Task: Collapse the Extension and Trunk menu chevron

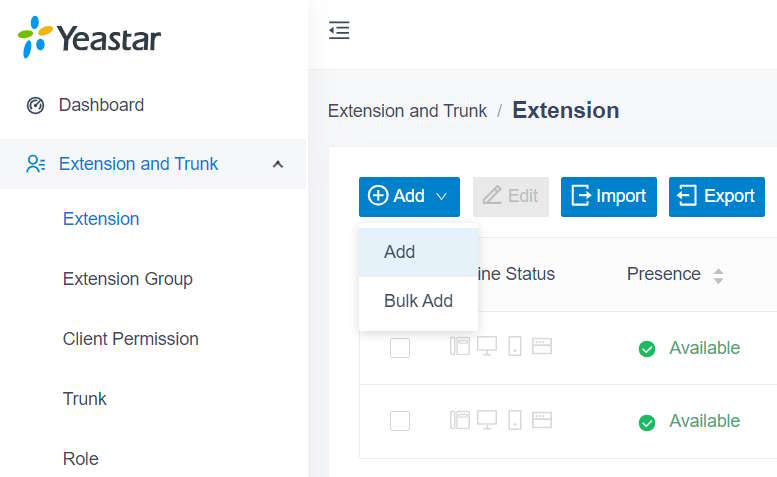Action: click(278, 164)
